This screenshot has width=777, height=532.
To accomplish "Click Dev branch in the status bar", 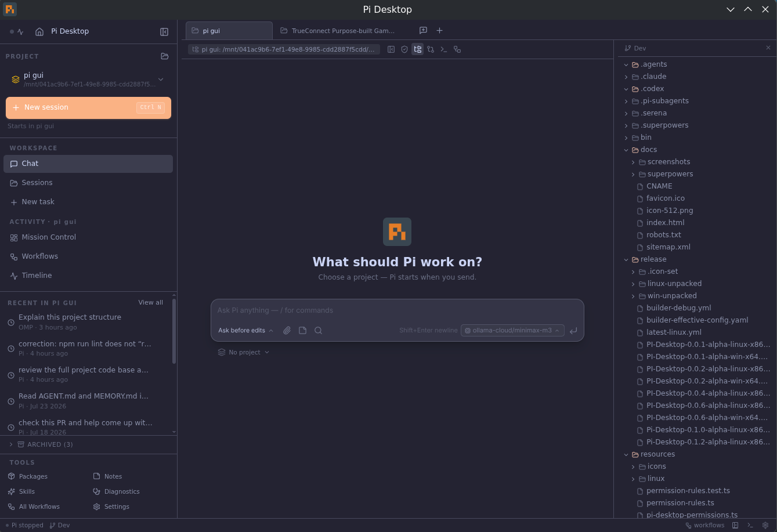I will 60,525.
